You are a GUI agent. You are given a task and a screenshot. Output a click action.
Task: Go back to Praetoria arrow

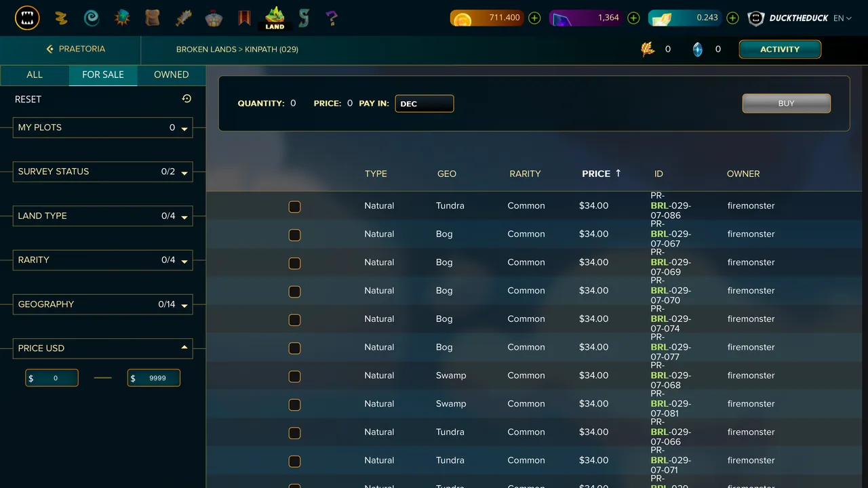tap(50, 49)
